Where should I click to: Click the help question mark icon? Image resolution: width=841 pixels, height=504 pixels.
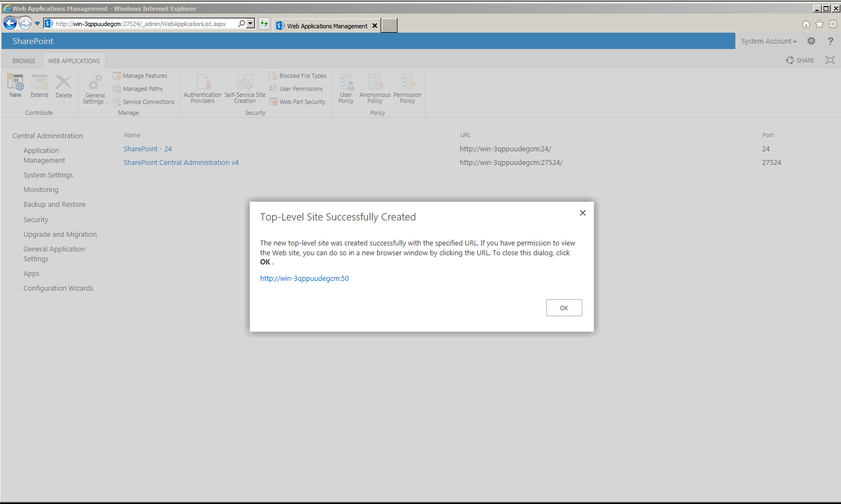tap(830, 41)
